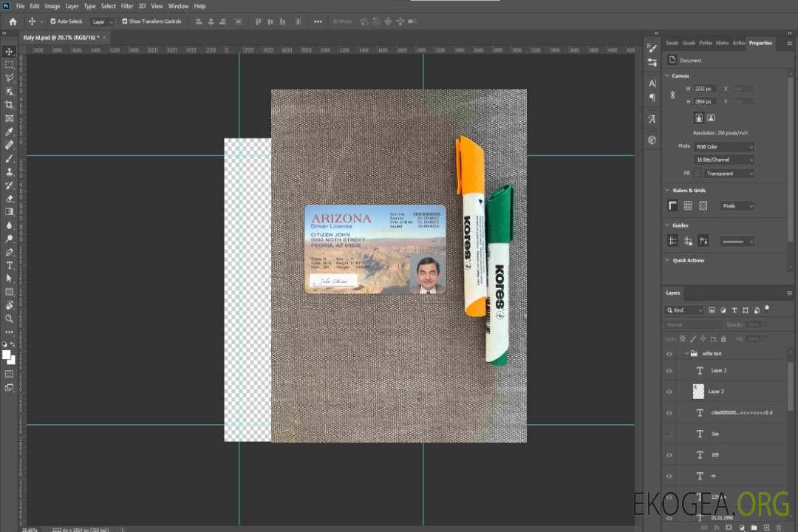The image size is (798, 532).
Task: Pick the Eyedropper tool
Action: (x=10, y=132)
